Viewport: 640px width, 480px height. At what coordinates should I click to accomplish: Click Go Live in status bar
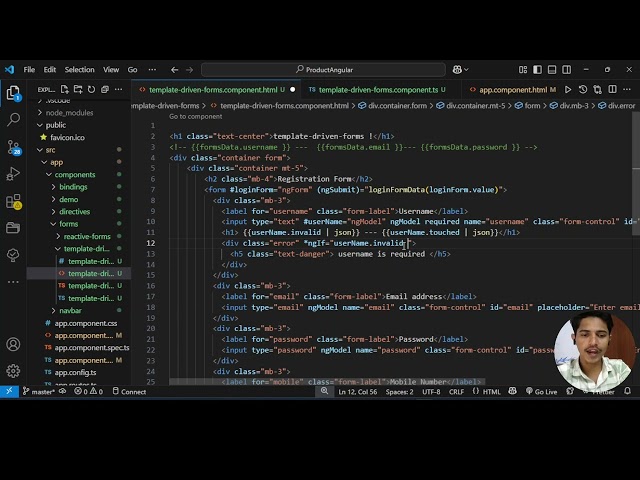click(541, 392)
